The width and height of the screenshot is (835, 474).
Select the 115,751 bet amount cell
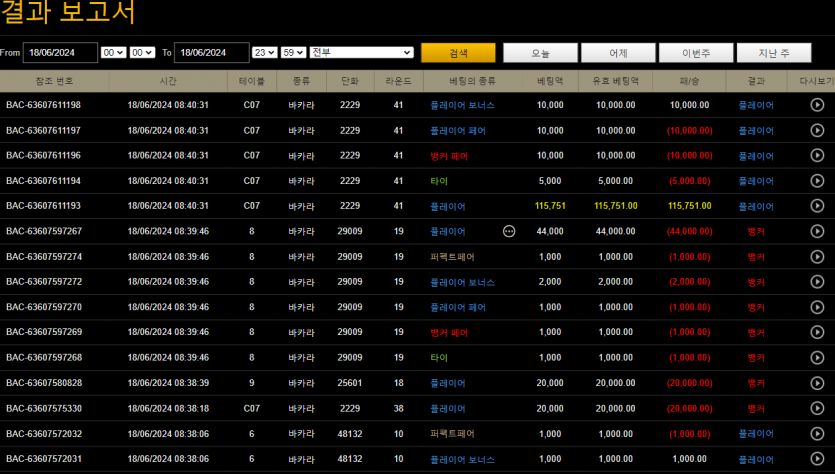coord(550,206)
